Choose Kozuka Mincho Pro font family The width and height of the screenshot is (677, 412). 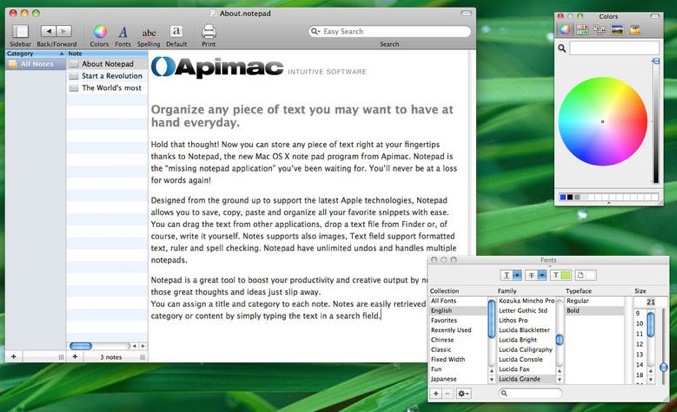click(526, 301)
